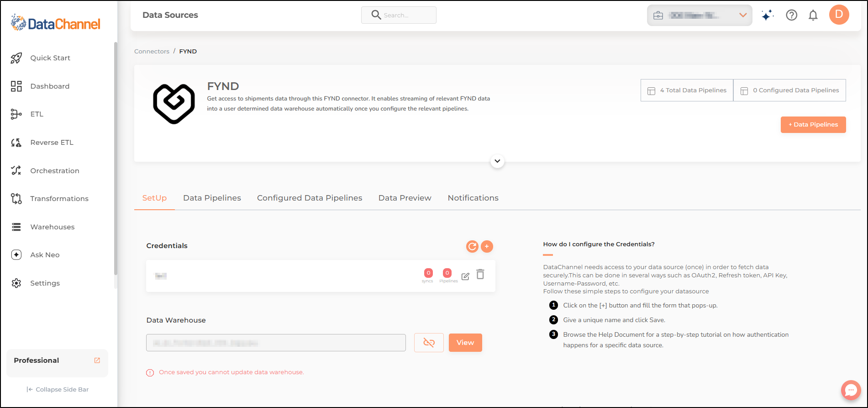This screenshot has height=408, width=868.
Task: Navigate to Dashboard
Action: coord(50,86)
